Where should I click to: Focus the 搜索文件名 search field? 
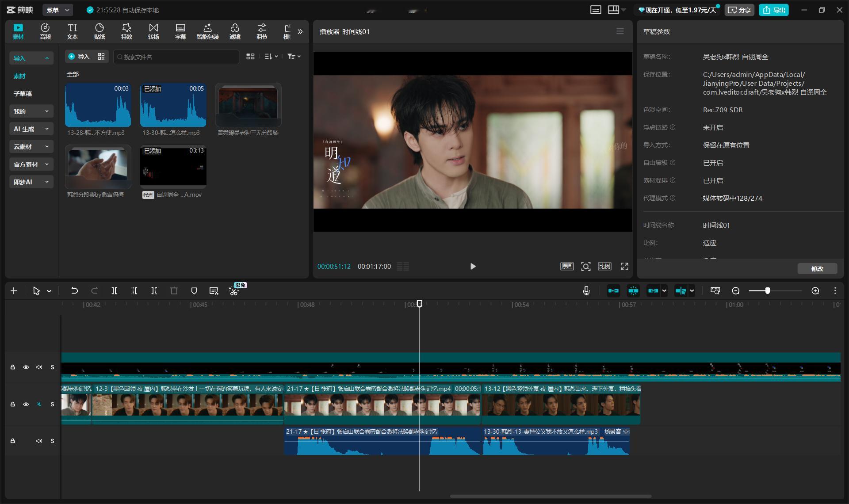point(176,57)
